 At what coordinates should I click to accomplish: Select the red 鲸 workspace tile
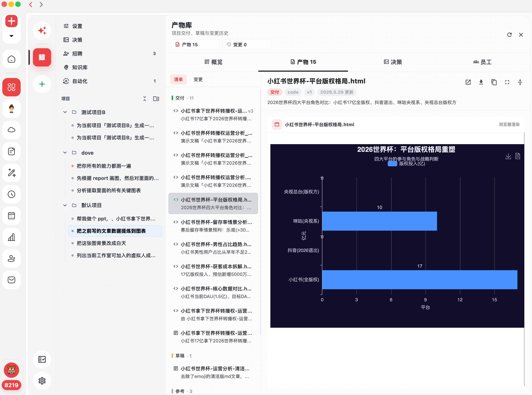click(x=42, y=57)
